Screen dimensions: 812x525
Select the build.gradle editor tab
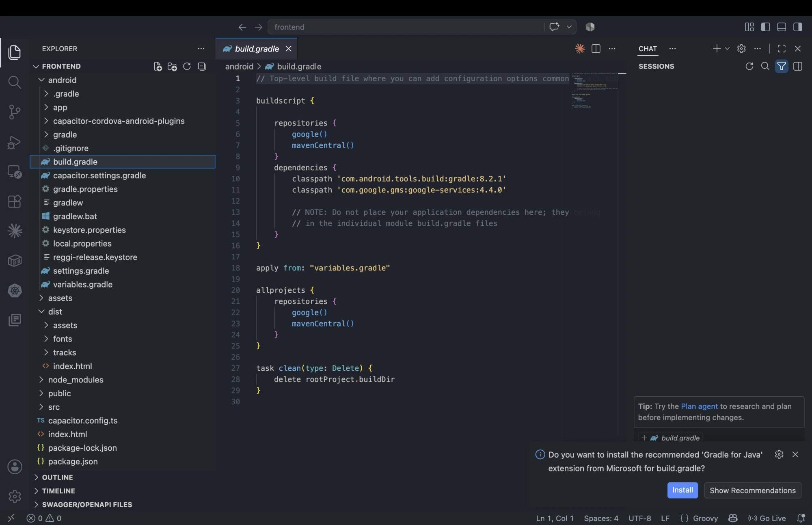click(256, 49)
